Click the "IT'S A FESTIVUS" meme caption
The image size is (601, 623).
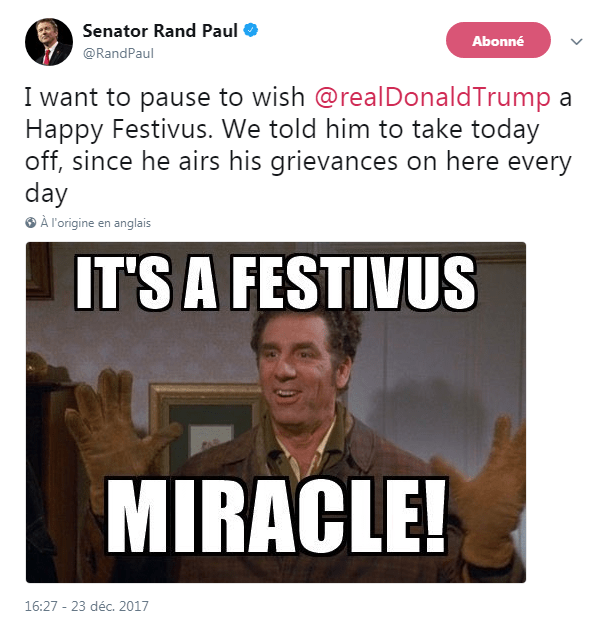(x=276, y=282)
